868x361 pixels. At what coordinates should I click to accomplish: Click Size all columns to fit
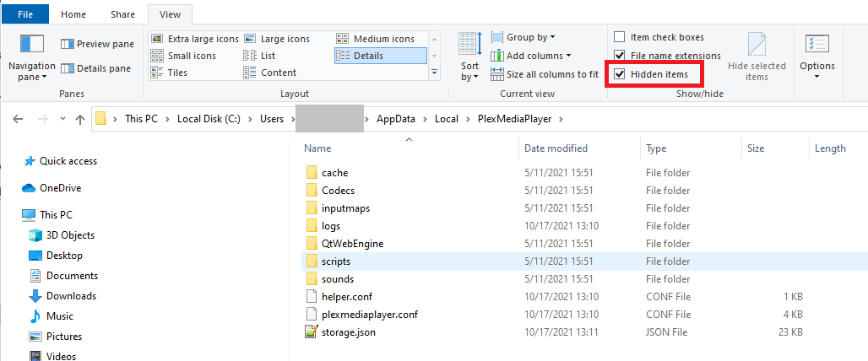(x=545, y=74)
